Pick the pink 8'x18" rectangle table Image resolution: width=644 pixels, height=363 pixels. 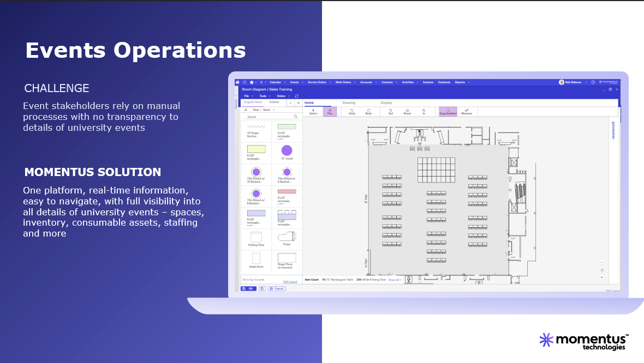tap(287, 196)
